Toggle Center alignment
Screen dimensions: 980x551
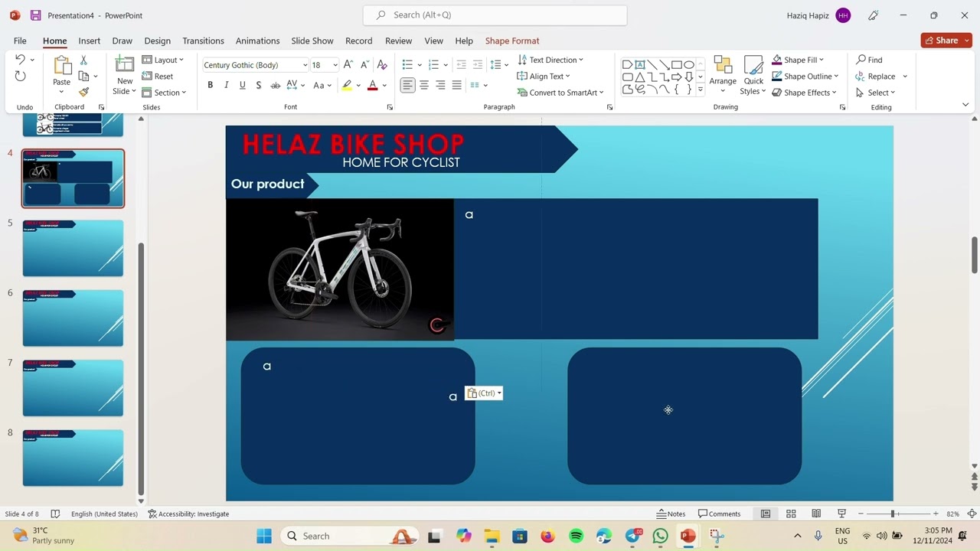pos(424,85)
